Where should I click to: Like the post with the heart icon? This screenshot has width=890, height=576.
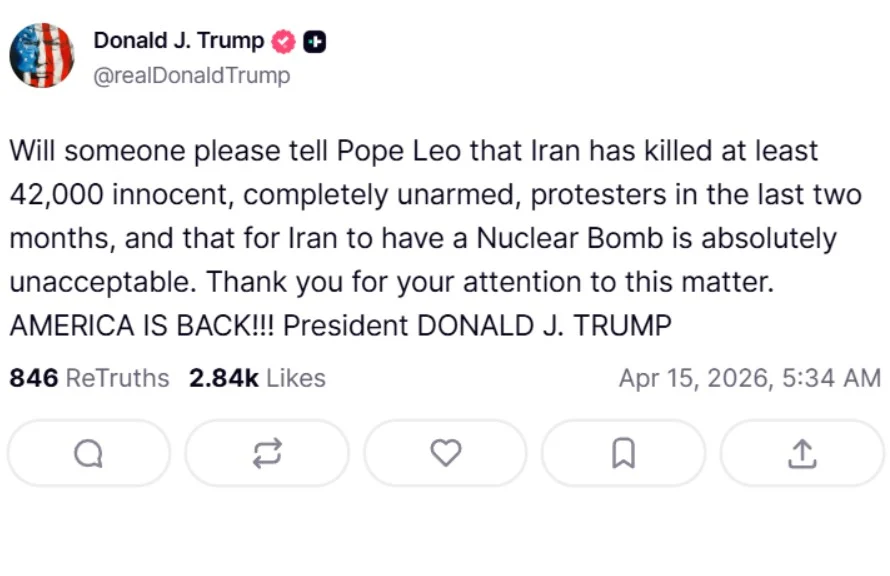point(445,454)
